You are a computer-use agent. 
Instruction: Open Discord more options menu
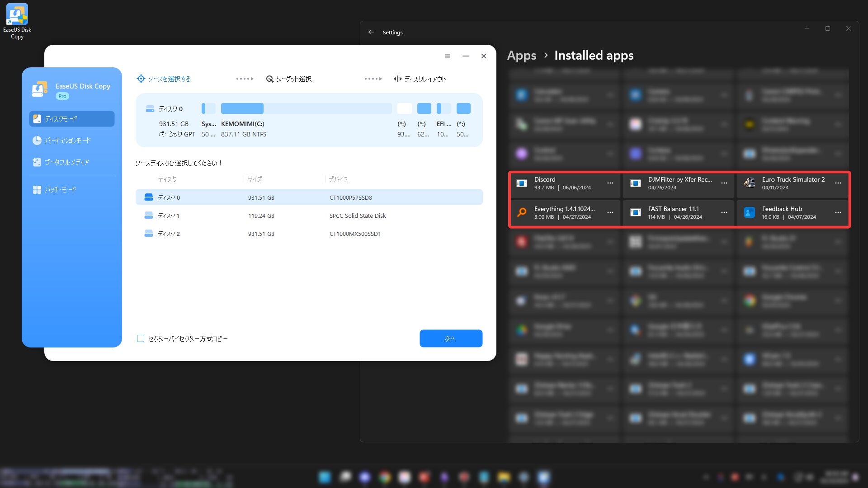pos(610,183)
